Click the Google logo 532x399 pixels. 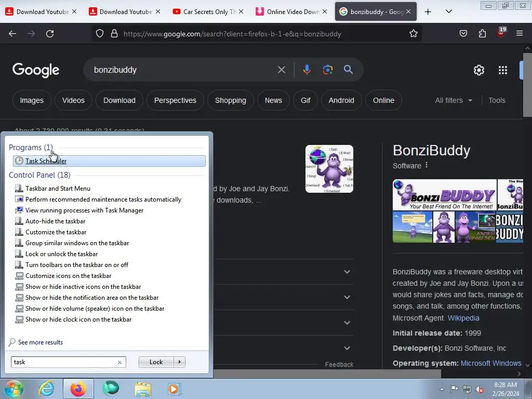point(36,70)
